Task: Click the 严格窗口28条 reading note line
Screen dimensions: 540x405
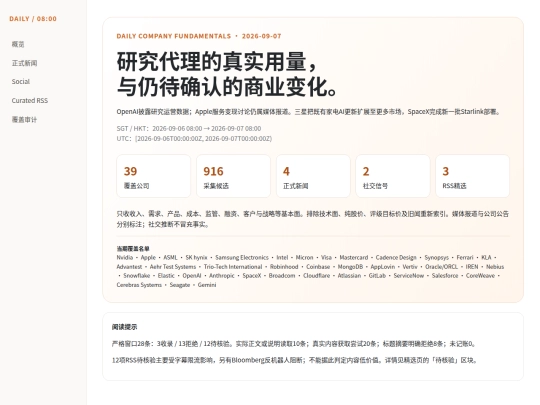Action: click(x=294, y=344)
